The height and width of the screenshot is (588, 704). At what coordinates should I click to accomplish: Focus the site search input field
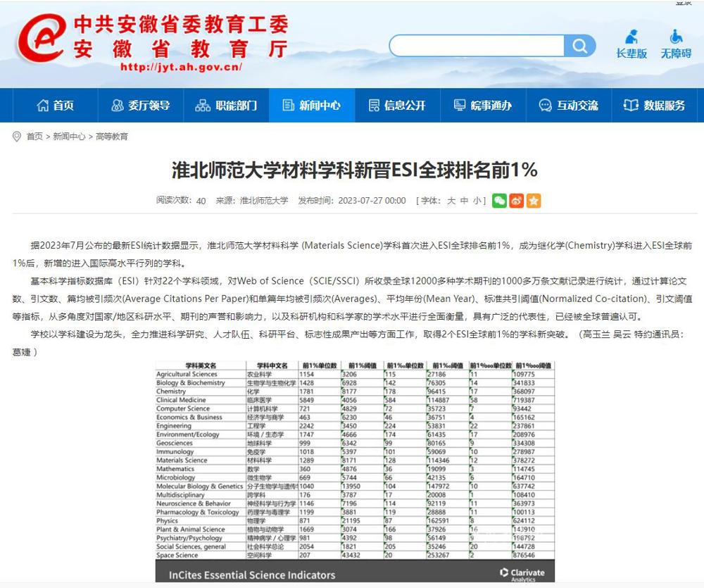(x=477, y=46)
